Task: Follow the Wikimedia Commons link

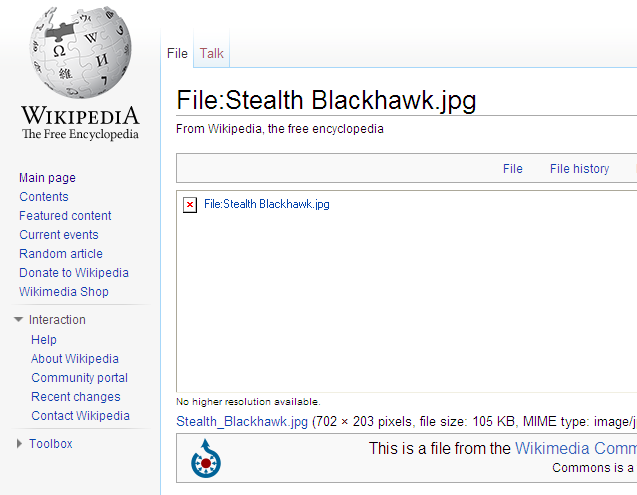Action: [x=576, y=448]
